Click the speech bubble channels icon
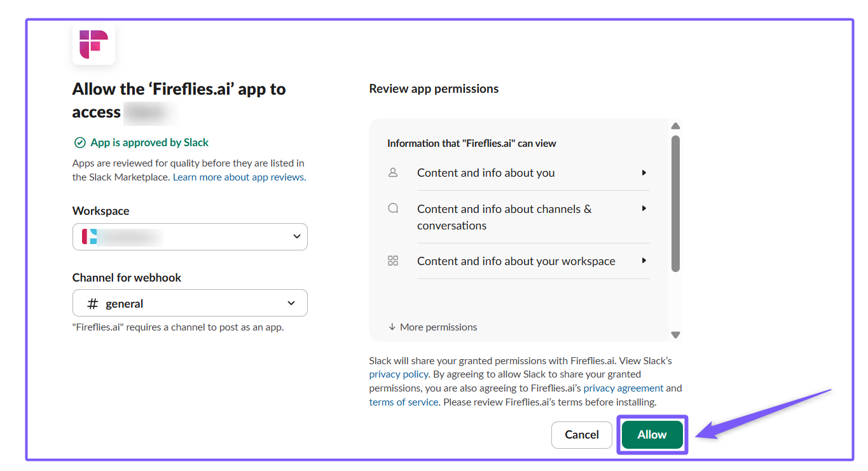Screen dimensions: 868x471 [x=393, y=208]
